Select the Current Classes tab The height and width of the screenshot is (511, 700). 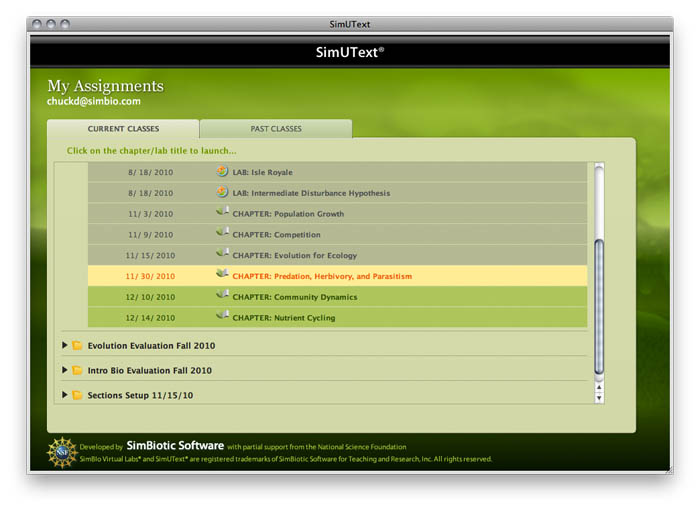tap(123, 129)
